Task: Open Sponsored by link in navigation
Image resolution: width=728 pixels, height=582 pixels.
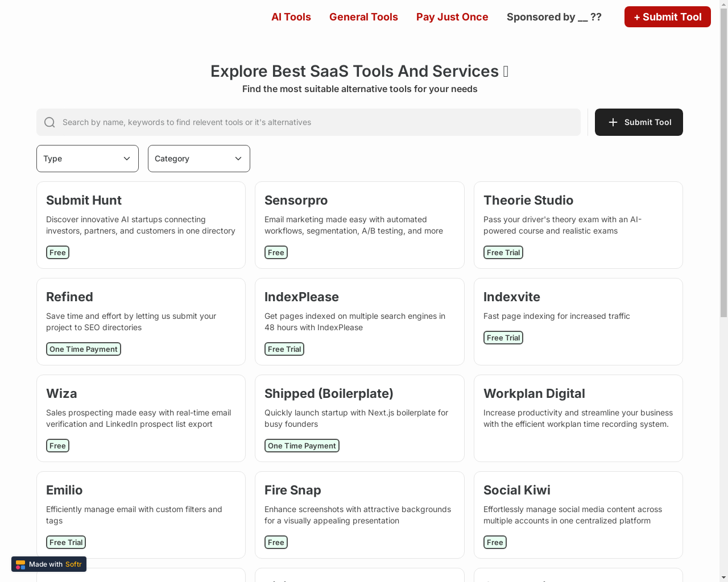Action: (554, 17)
